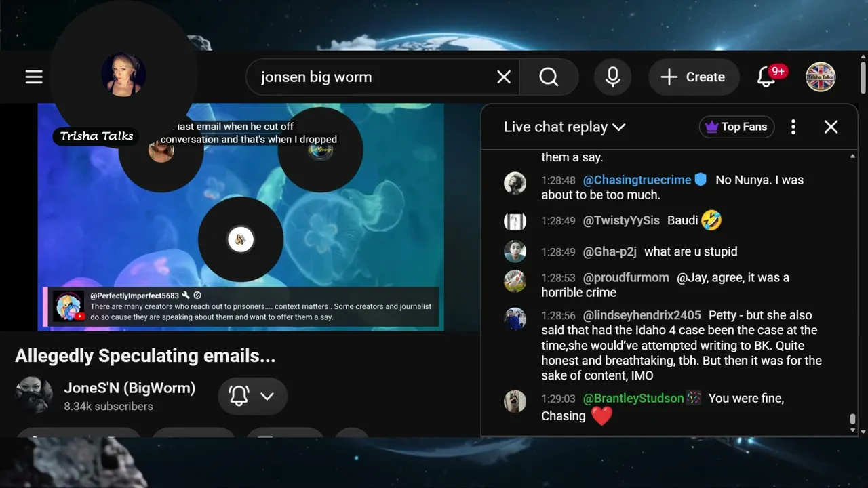Run the search with the magnifier button

[x=549, y=77]
